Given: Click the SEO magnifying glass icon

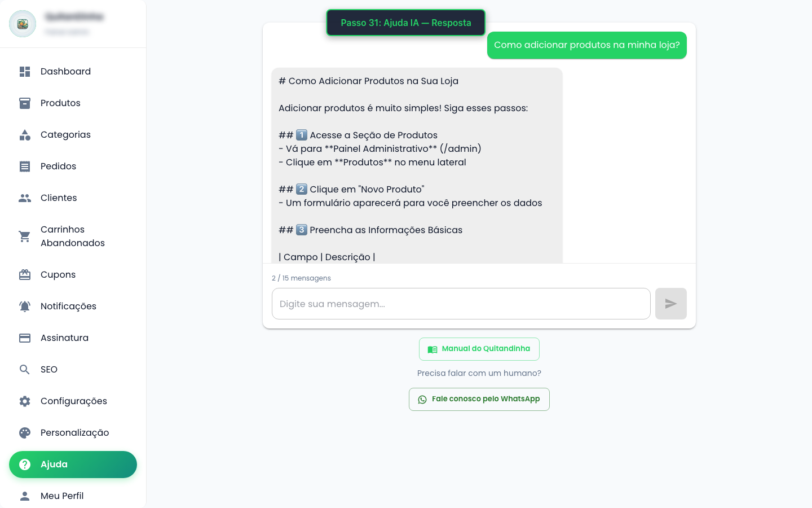Looking at the screenshot, I should tap(25, 370).
